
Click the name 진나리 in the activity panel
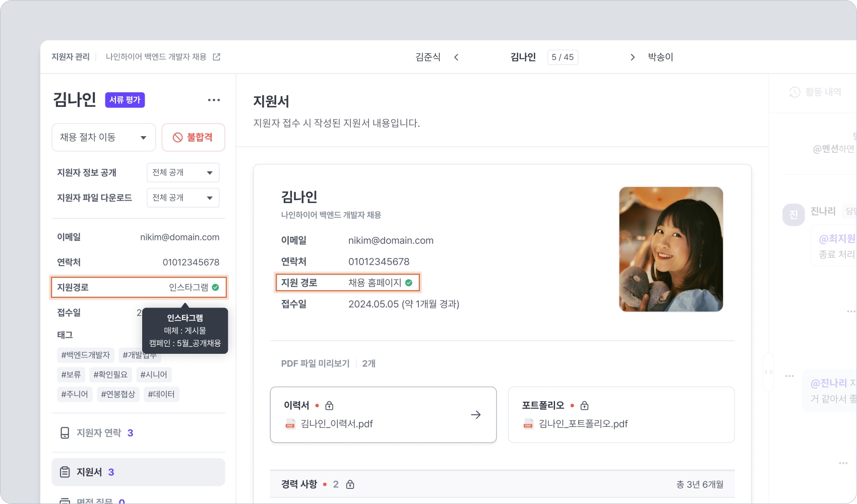(823, 211)
